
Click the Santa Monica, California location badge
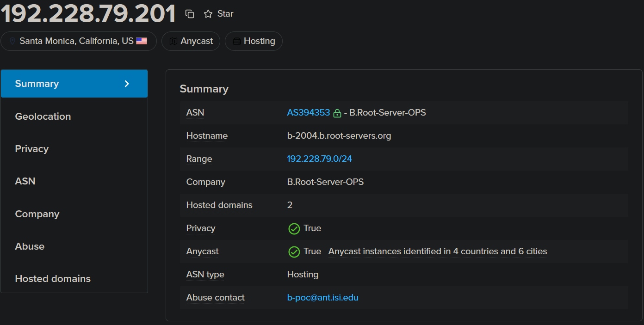click(x=76, y=41)
